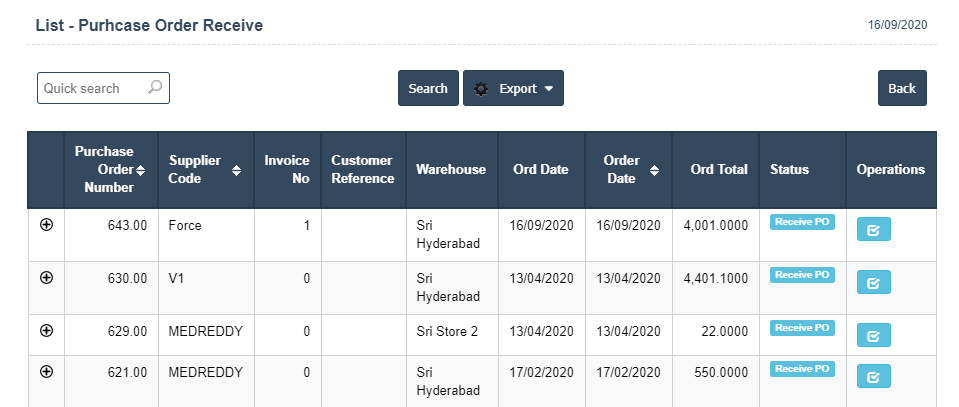Viewport: 959px width, 407px height.
Task: Click Receive PO status for Force order
Action: pyautogui.click(x=801, y=222)
